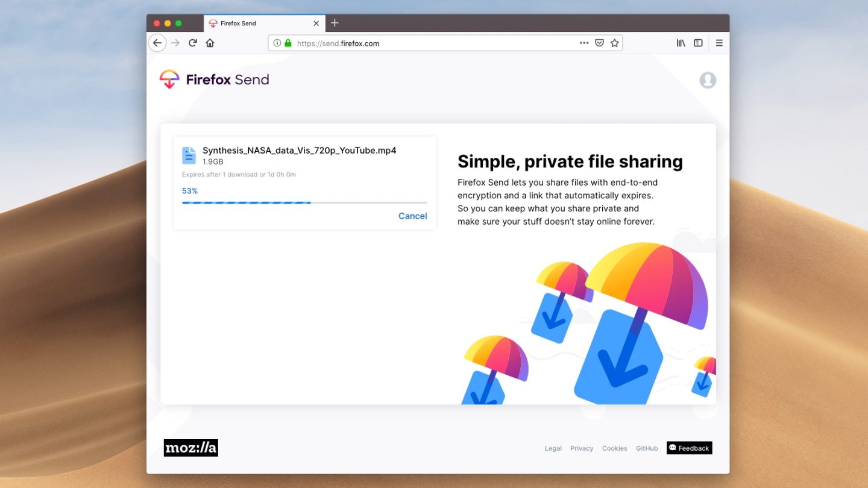Open the browser home page
Viewport: 868px width, 488px height.
pyautogui.click(x=209, y=43)
